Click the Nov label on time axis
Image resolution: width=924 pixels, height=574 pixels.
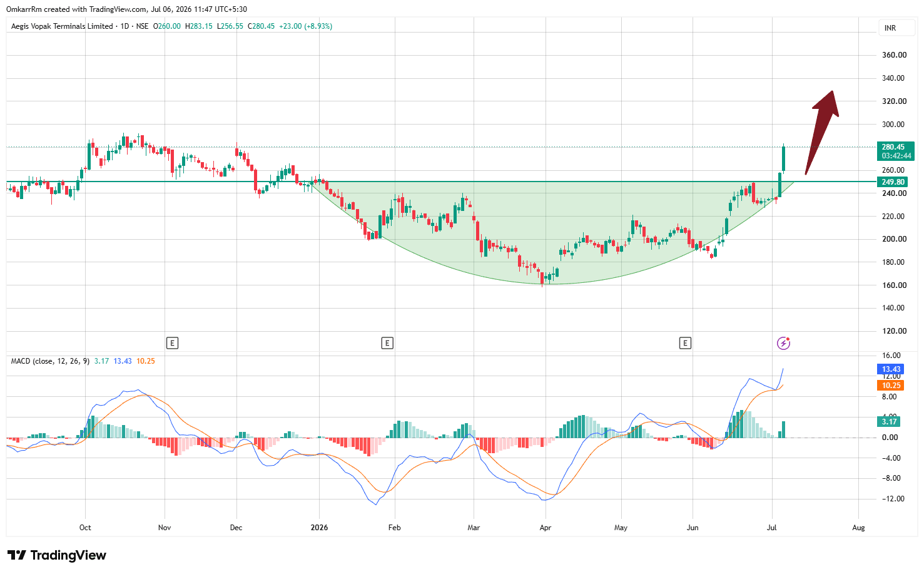tap(165, 528)
